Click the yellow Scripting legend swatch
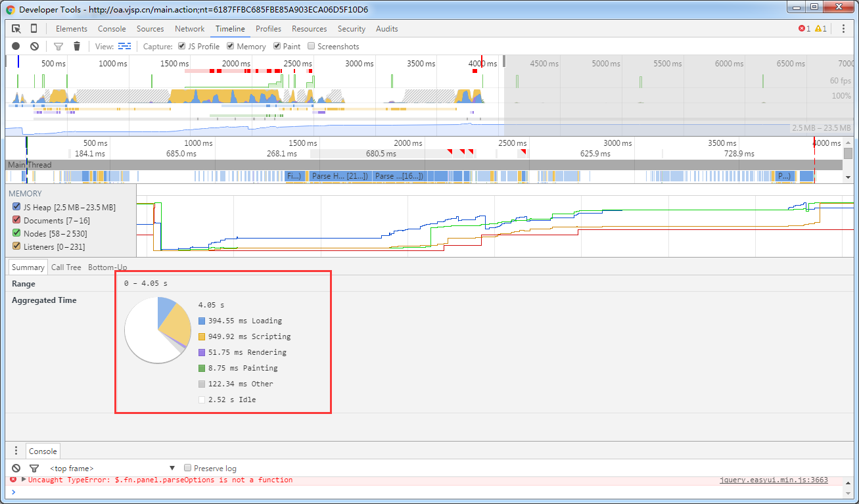The height and width of the screenshot is (504, 859). 202,336
